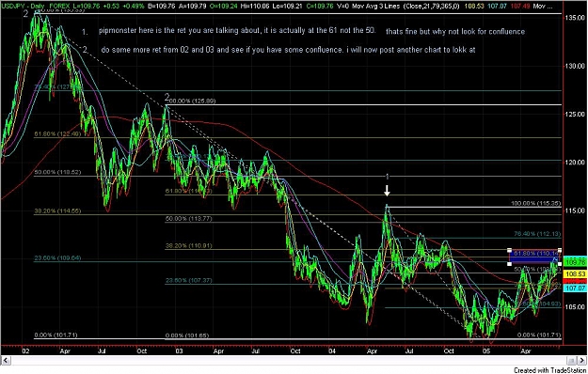This screenshot has height=374, width=588.
Task: Click the '130.00' price axis label
Action: point(576,66)
